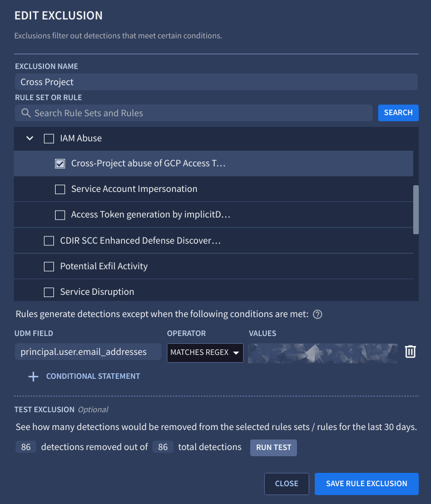Click the CLOSE button
Screen dimensions: 431x504
click(286, 483)
